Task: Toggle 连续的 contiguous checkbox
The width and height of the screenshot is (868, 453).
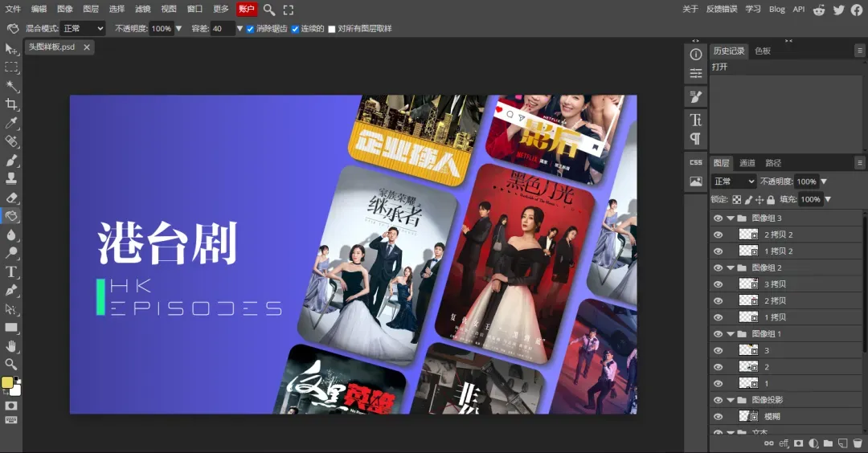Action: point(295,29)
